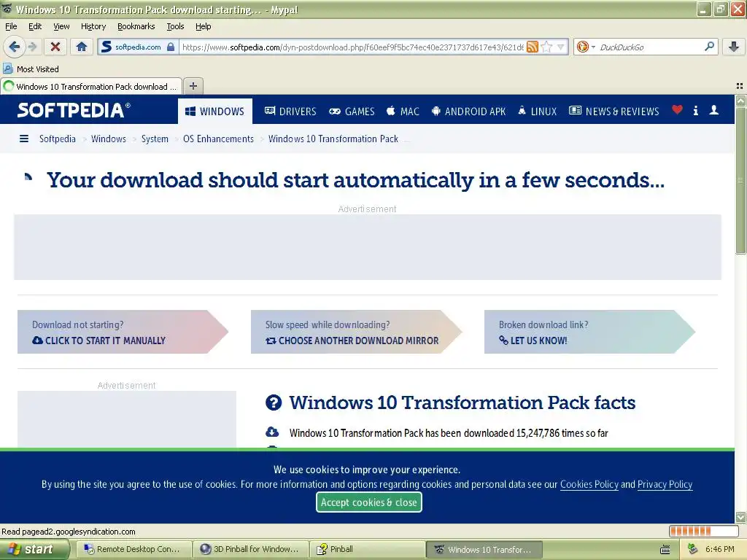Open the Cookies Policy link

589,484
